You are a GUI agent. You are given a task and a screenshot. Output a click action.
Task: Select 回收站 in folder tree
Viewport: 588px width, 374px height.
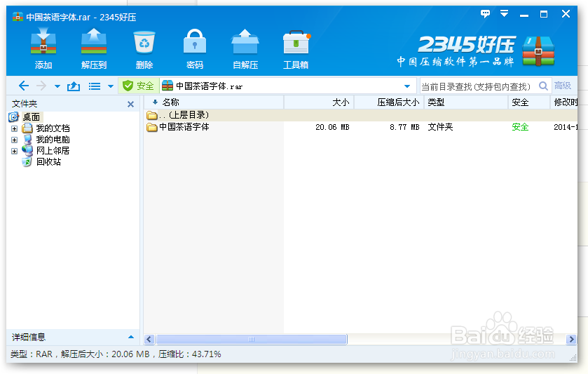pos(49,162)
